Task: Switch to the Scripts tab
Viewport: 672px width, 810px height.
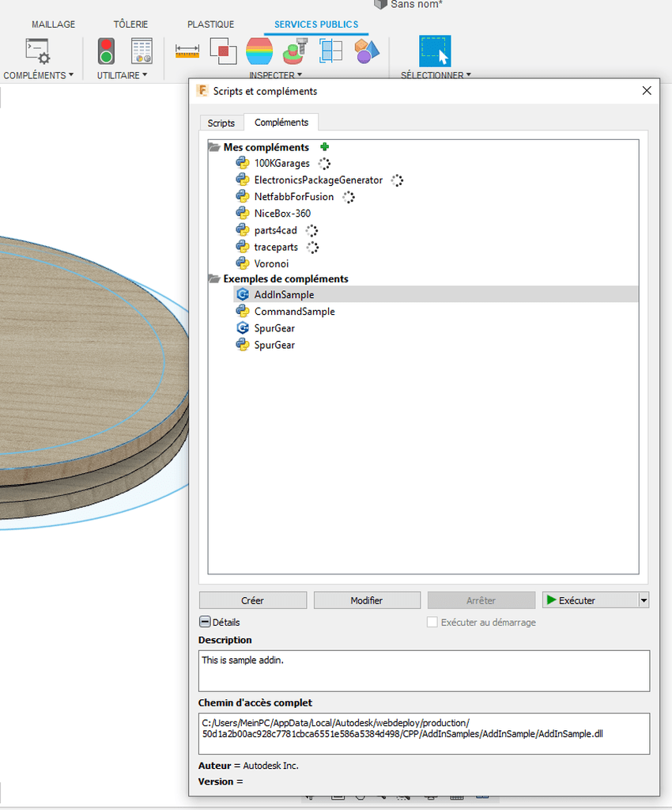Action: pyautogui.click(x=221, y=123)
